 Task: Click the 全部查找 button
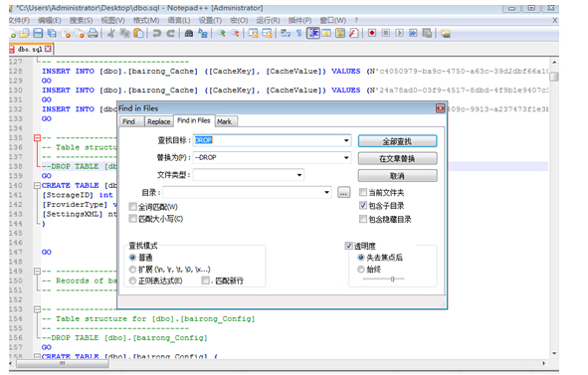point(397,141)
